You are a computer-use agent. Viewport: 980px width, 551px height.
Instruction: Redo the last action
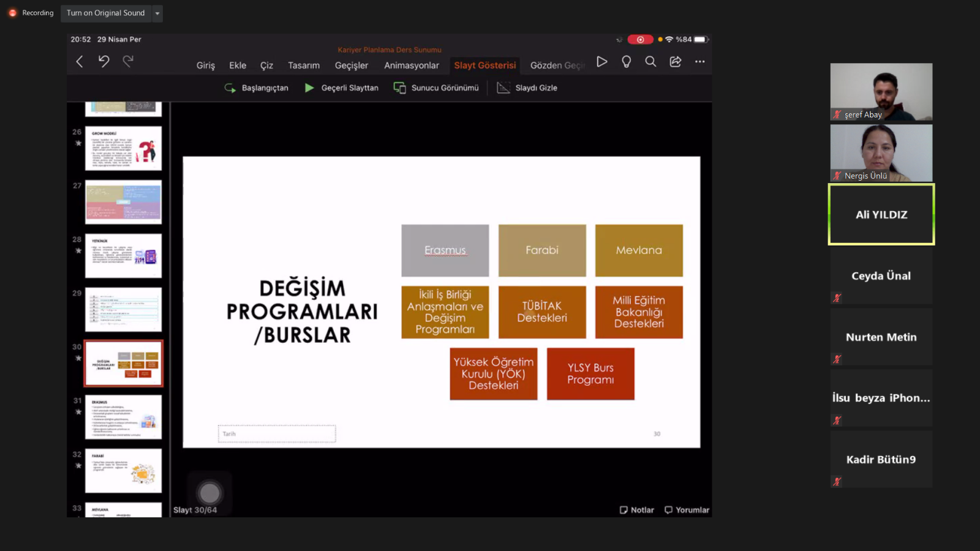click(x=128, y=61)
